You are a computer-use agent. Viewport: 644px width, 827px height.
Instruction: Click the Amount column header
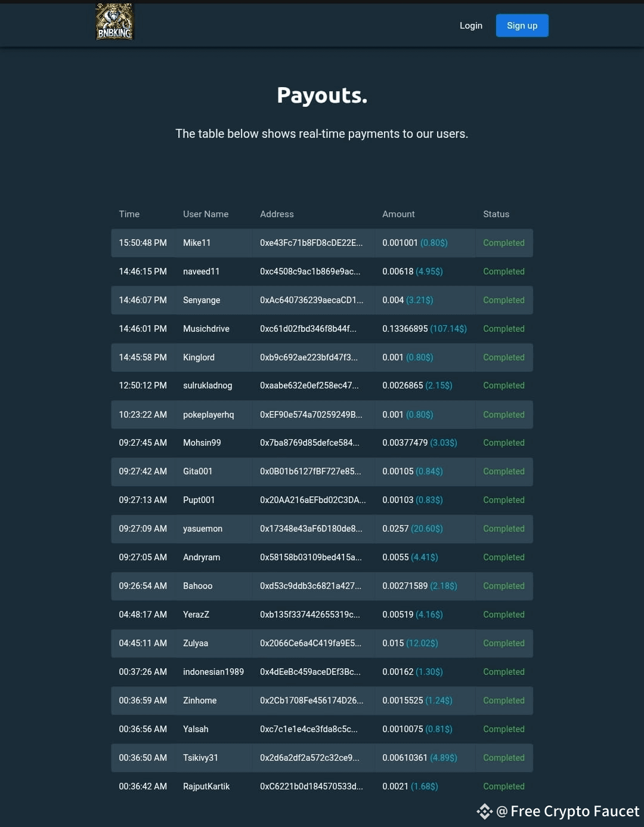(x=398, y=214)
